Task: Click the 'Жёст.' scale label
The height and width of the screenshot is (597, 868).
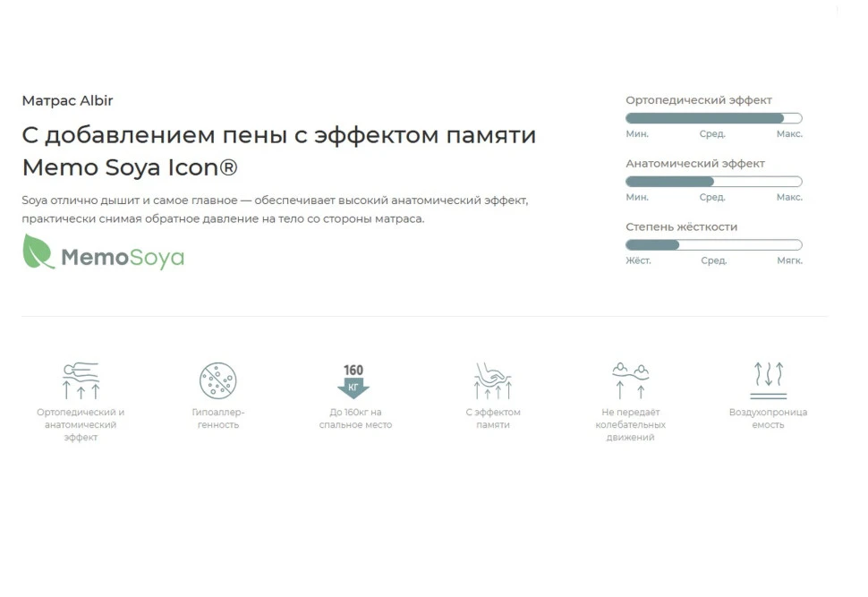Action: [x=638, y=260]
